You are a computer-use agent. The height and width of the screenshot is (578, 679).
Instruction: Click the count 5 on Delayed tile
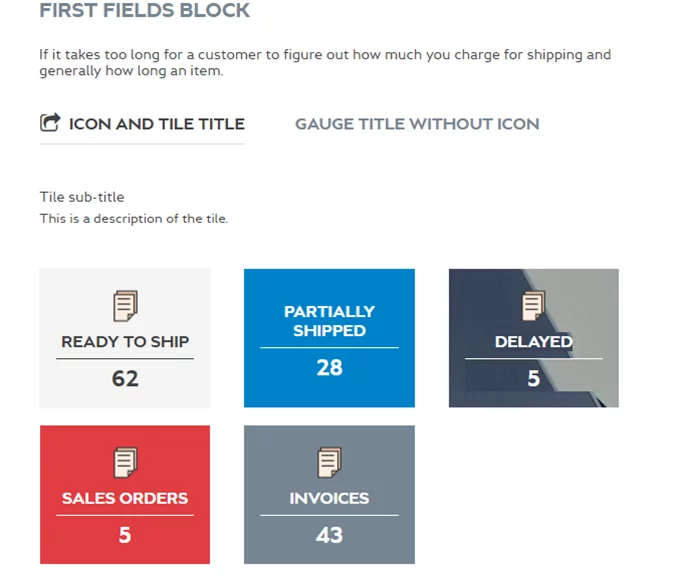[x=533, y=379]
